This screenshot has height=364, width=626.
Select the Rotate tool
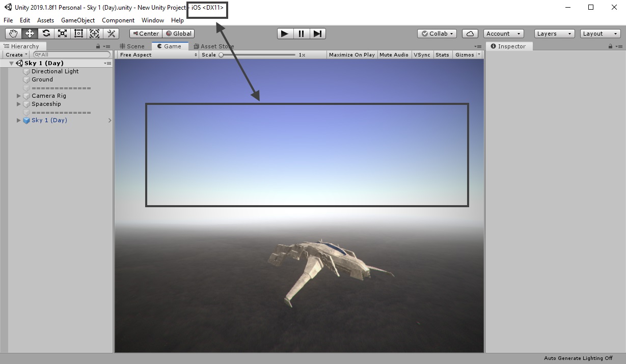coord(46,33)
